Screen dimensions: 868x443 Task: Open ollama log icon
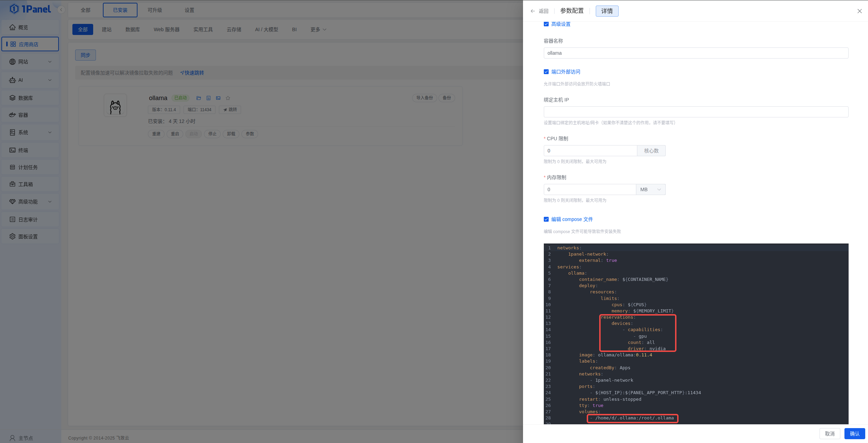[209, 98]
